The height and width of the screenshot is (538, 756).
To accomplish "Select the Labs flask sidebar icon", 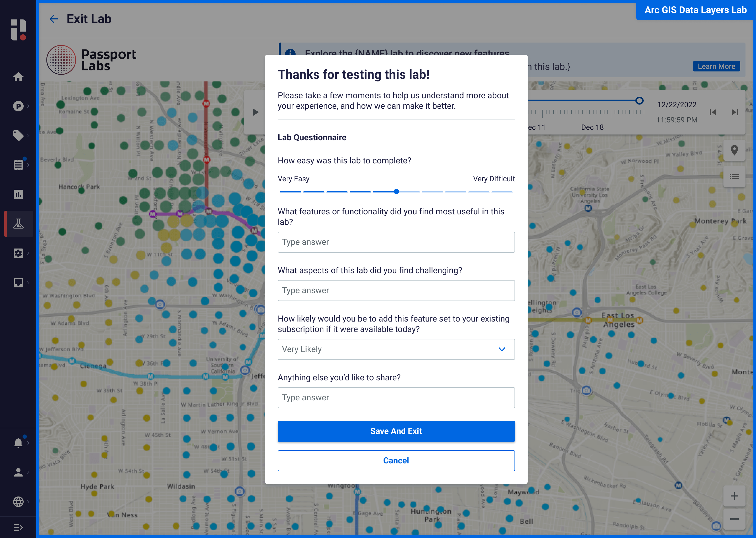I will coord(18,224).
